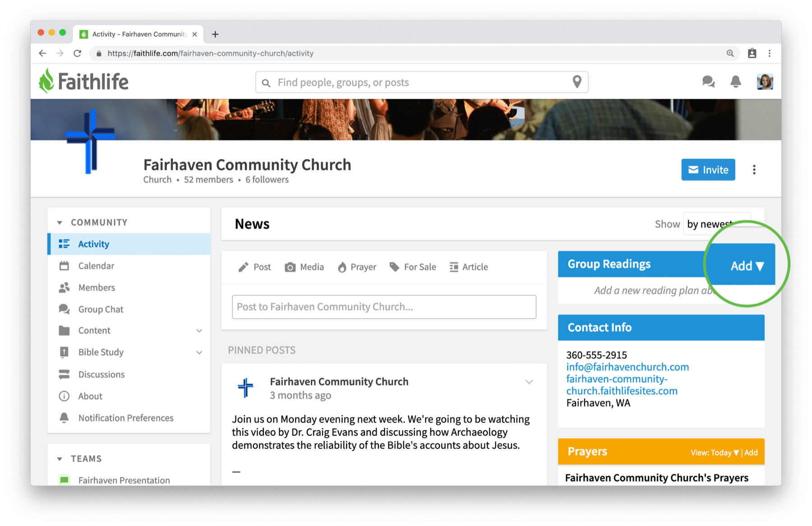Click the browser forward arrow
This screenshot has height=526, width=812.
(60, 53)
